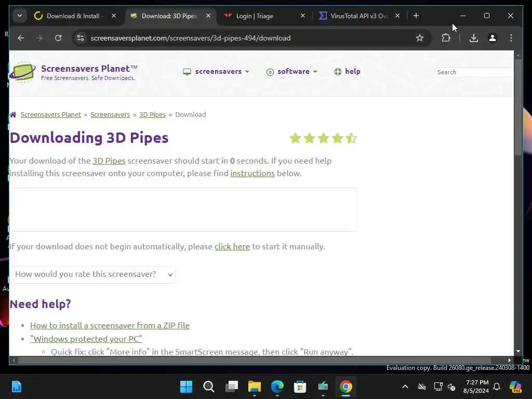Open File Explorer from the taskbar
Screen dimensions: 532x399
pyautogui.click(x=255, y=387)
